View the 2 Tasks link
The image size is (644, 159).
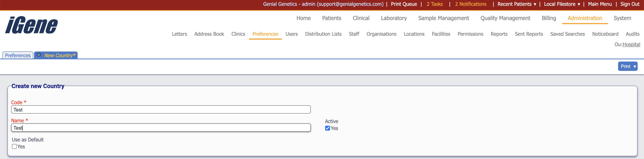(x=435, y=4)
